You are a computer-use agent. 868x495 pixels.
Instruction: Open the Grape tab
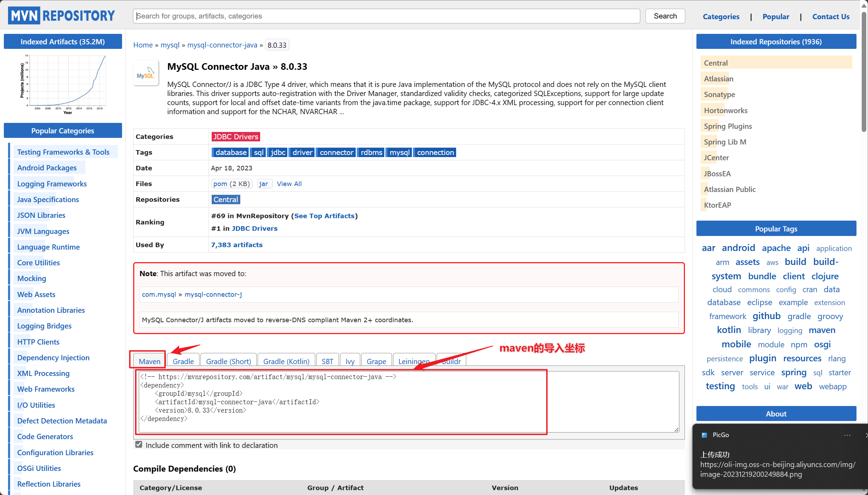376,361
